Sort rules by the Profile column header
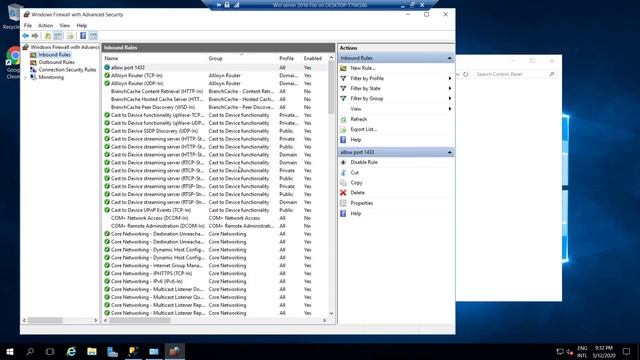 [289, 59]
